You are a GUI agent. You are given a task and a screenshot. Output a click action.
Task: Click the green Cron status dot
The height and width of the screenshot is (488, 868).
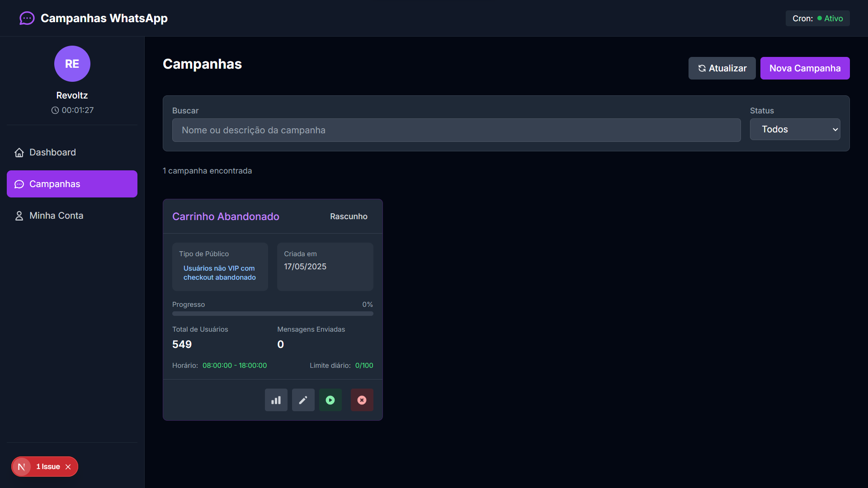[820, 19]
